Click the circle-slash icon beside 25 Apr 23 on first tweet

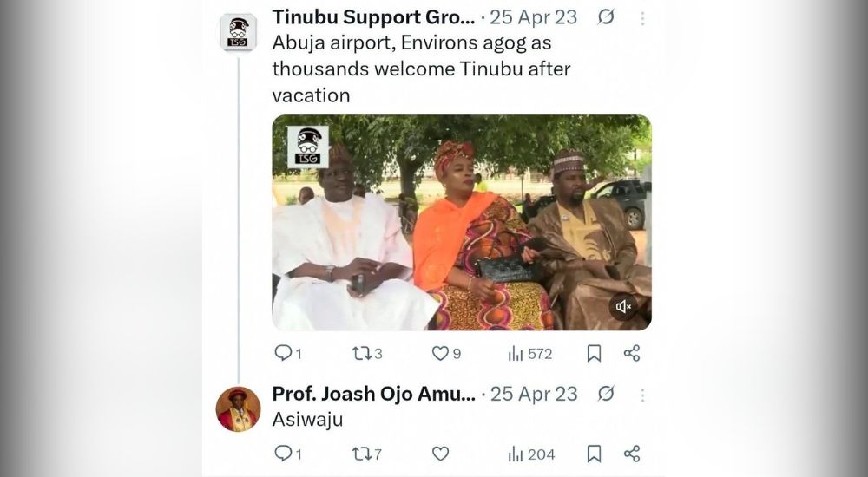tap(606, 17)
